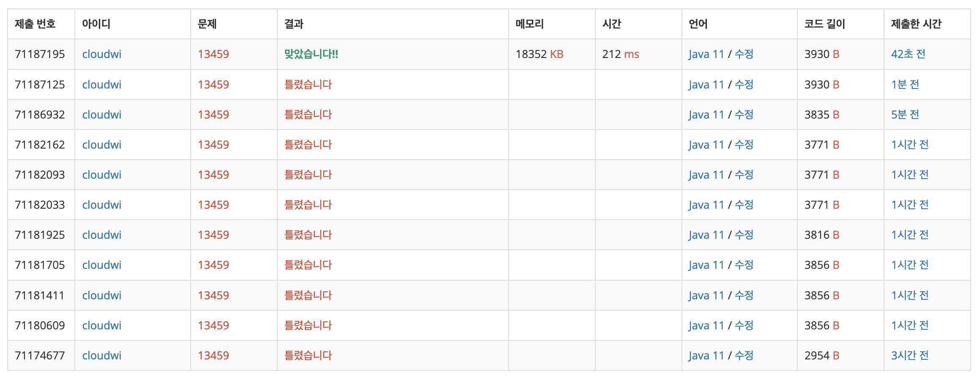Click 수정 link in row 71180609
980x381 pixels.
click(744, 326)
